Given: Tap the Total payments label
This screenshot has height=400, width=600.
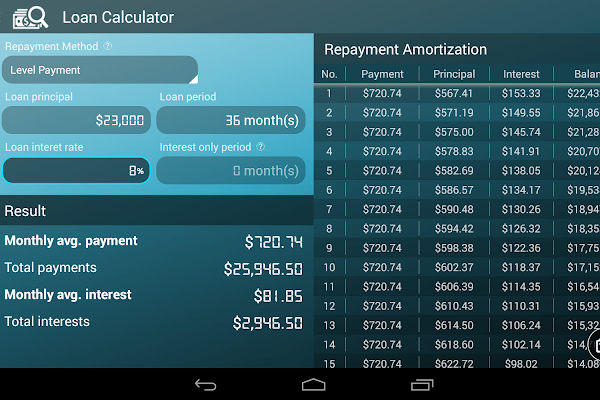Looking at the screenshot, I should [x=51, y=268].
